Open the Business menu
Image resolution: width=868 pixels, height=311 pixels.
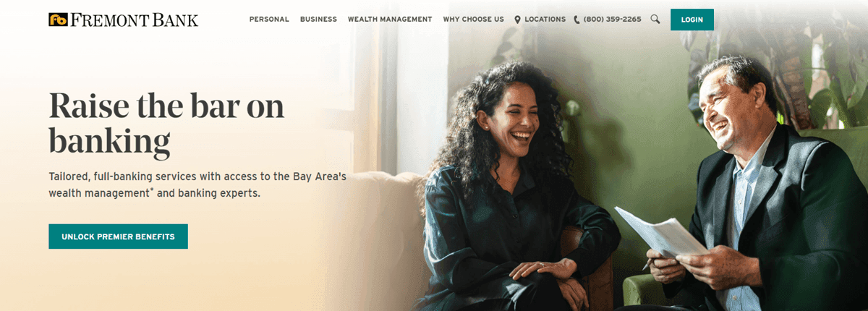[318, 20]
